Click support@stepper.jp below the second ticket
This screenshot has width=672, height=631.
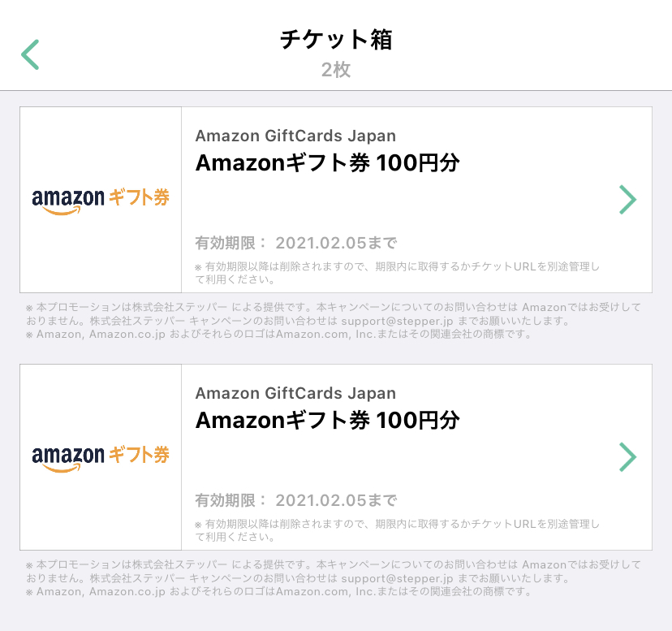coord(390,578)
